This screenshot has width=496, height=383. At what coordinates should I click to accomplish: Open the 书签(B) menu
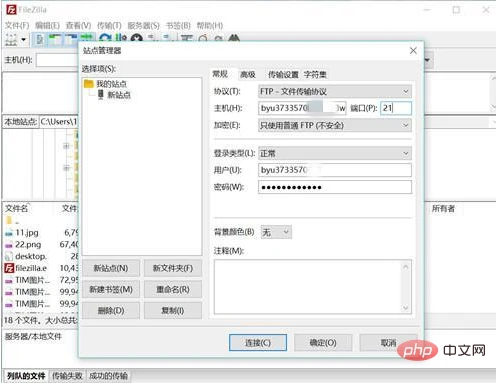point(178,25)
